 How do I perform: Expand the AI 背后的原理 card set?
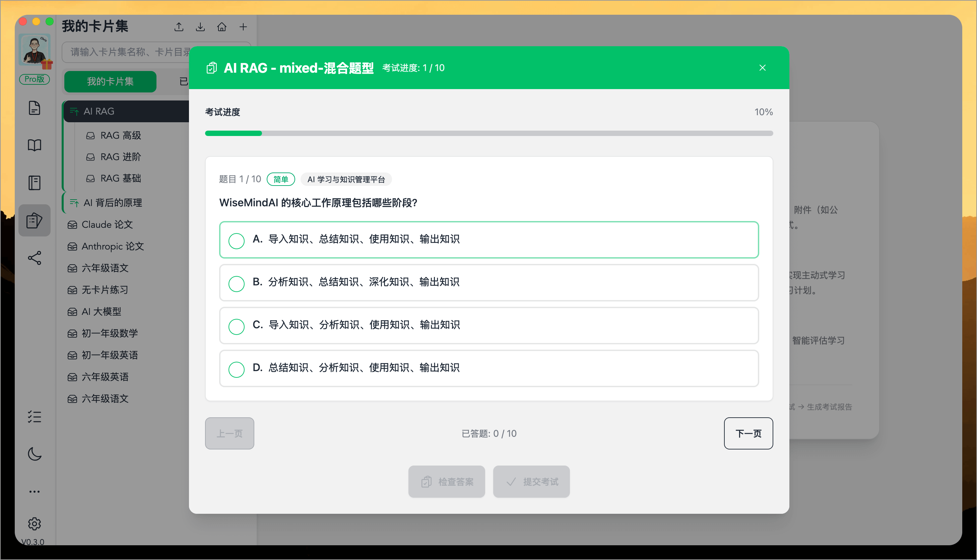74,202
